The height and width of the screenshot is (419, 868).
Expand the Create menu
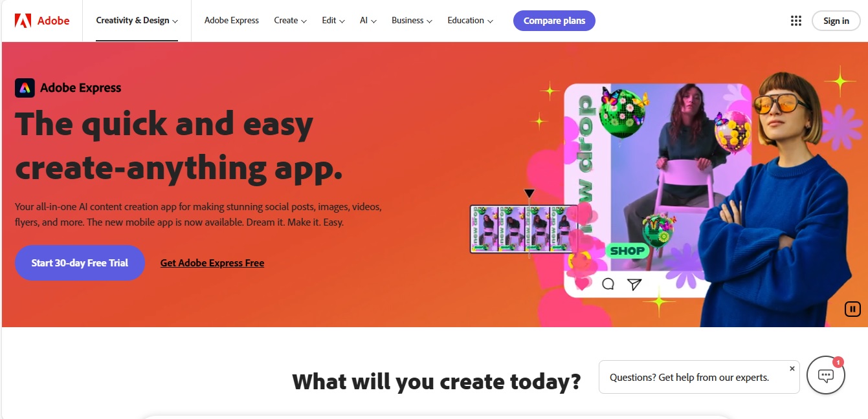290,21
